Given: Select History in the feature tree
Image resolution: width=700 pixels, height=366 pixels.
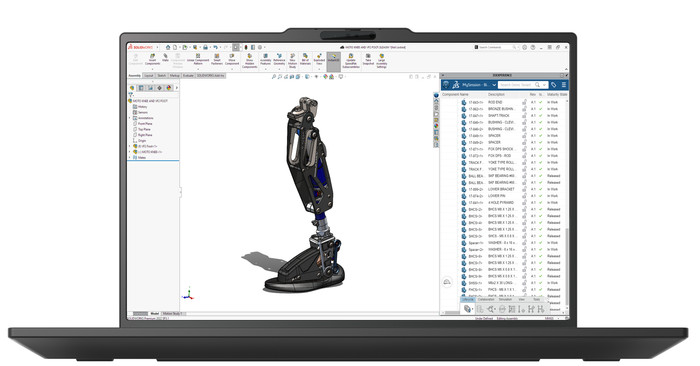Looking at the screenshot, I should click(142, 107).
